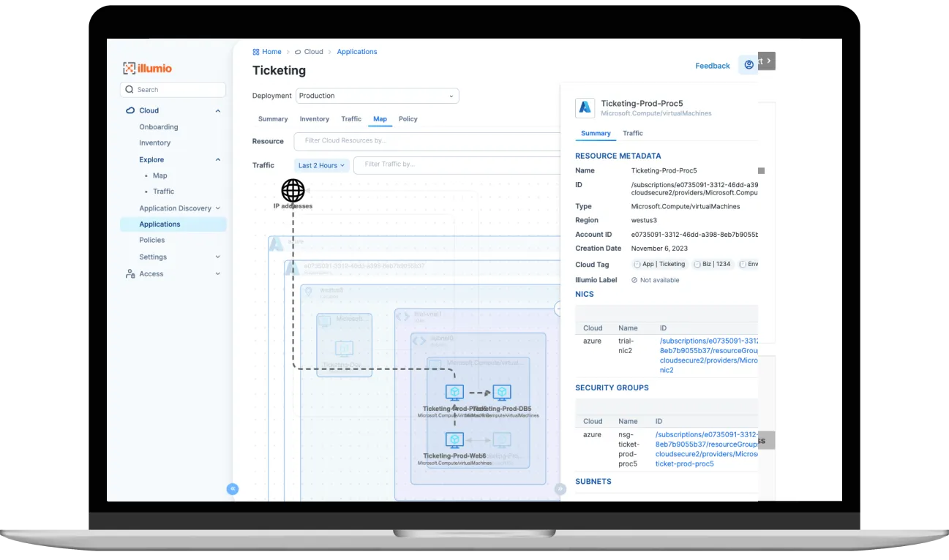Open Inventory in the sidebar

pos(155,143)
